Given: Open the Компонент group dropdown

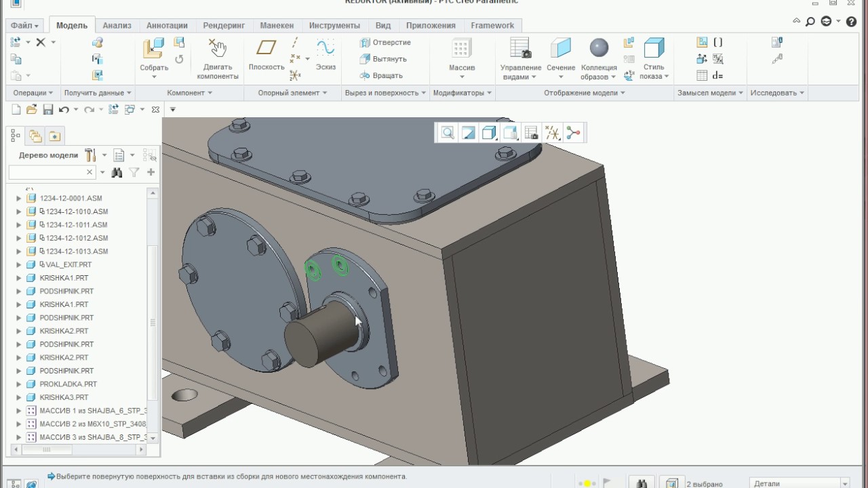Looking at the screenshot, I should [x=190, y=93].
